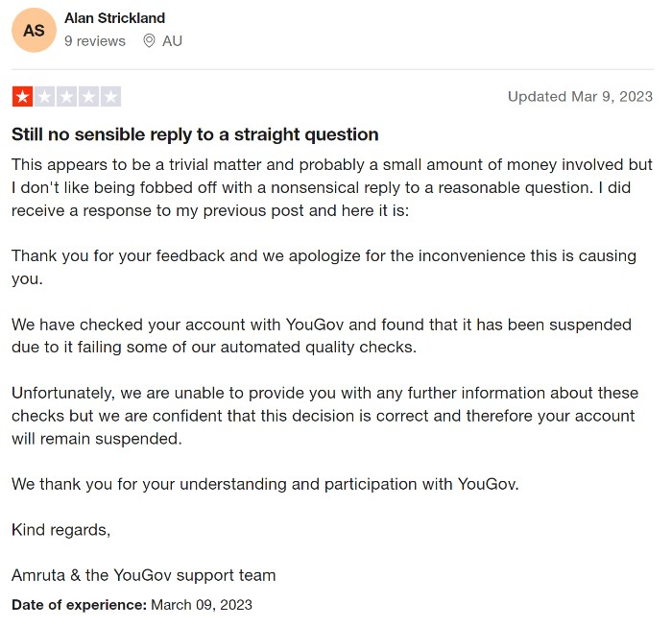
Task: Click the location pin icon
Action: pos(149,41)
